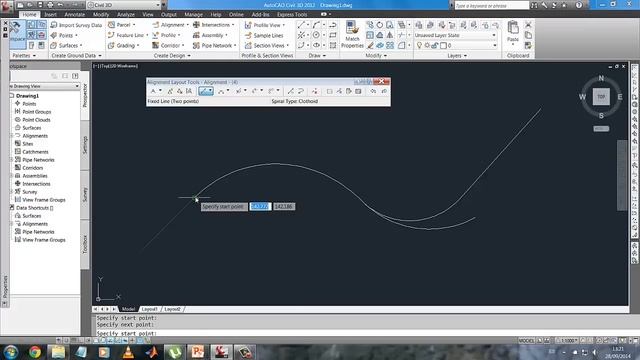Click the search keyword input field
640x360 pixels.
[x=491, y=5]
